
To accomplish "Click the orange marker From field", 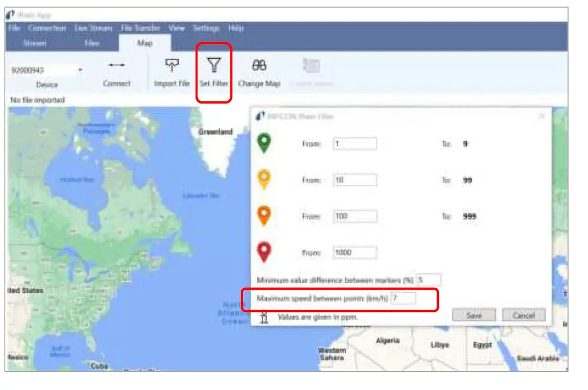I will point(354,216).
